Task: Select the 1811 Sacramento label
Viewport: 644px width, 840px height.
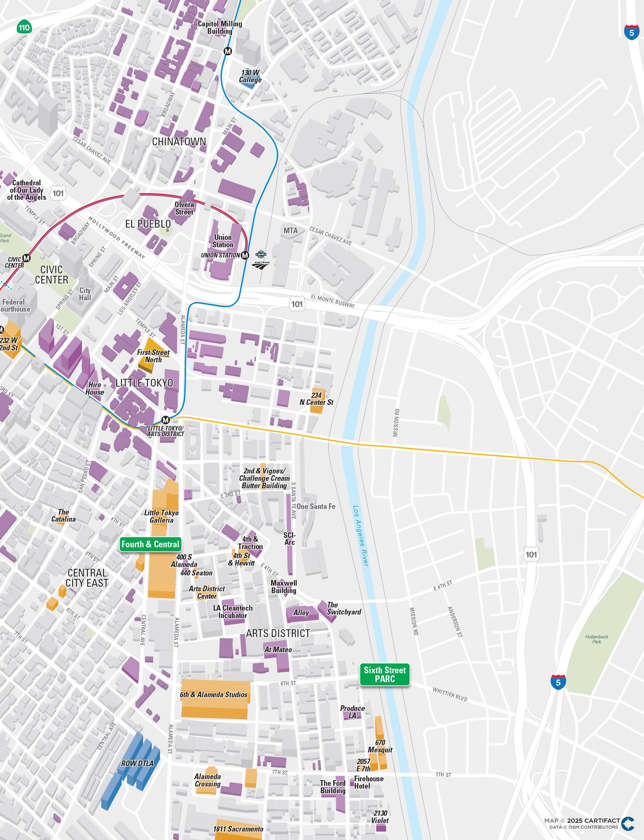Action: (x=238, y=829)
